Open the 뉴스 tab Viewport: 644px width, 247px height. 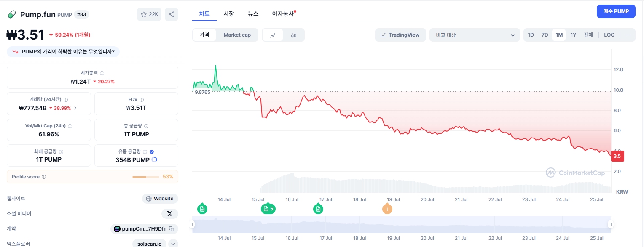pyautogui.click(x=253, y=13)
